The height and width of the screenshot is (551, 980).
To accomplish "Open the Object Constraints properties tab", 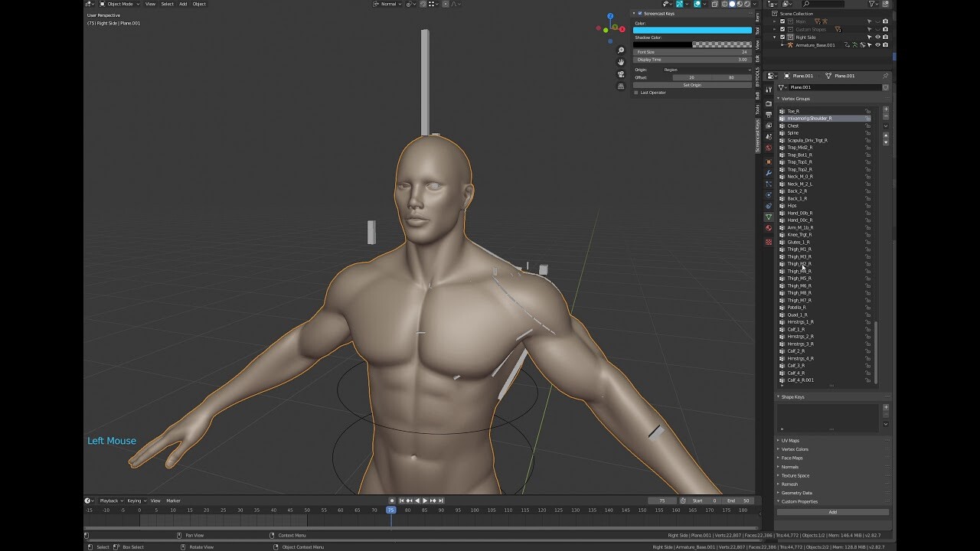I will (769, 206).
